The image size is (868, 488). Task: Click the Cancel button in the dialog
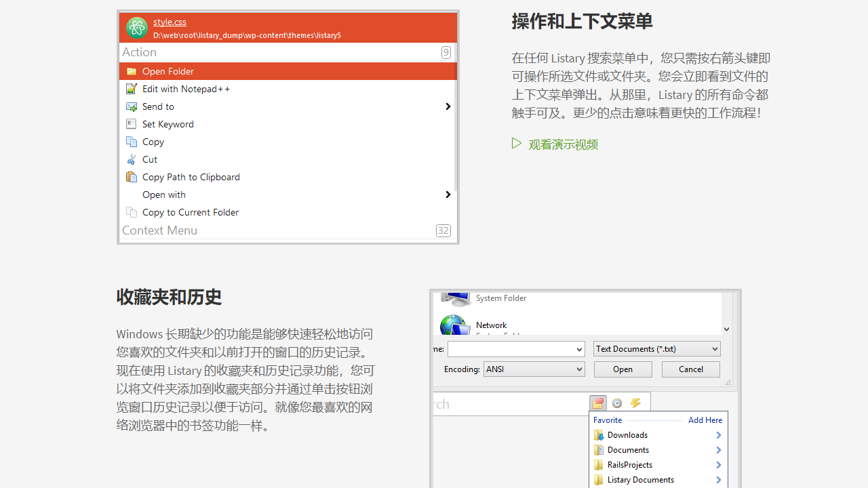pos(690,369)
